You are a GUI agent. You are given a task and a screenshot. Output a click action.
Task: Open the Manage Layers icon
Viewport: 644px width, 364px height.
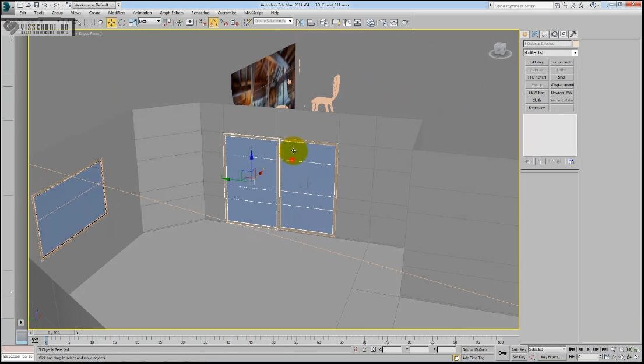pos(324,23)
